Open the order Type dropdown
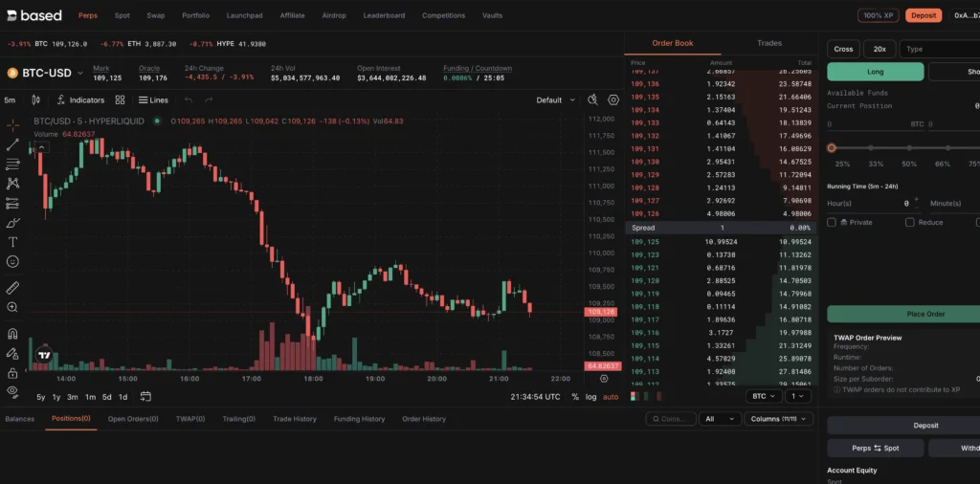Screen dimensions: 980x484 click(x=940, y=50)
